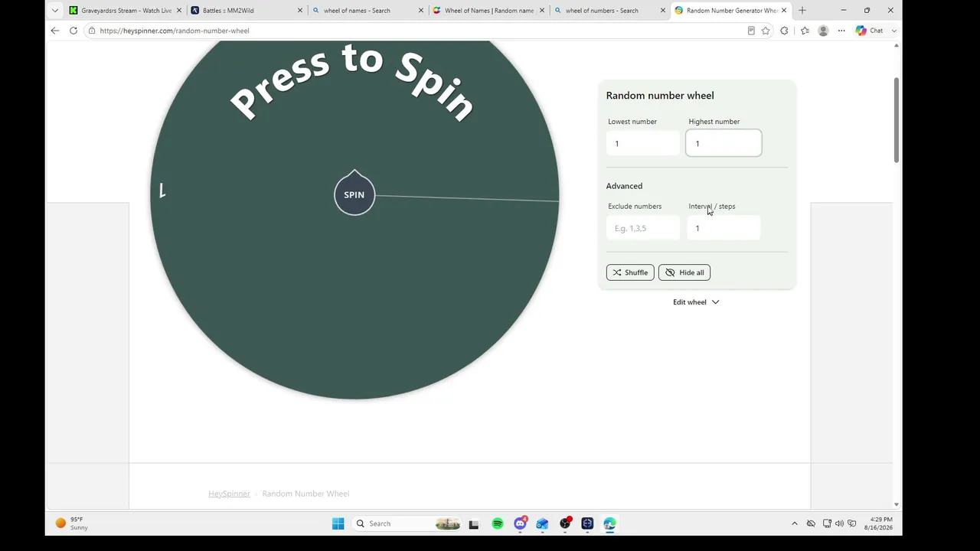Go back to the previous page
The image size is (980, 551).
(x=54, y=31)
